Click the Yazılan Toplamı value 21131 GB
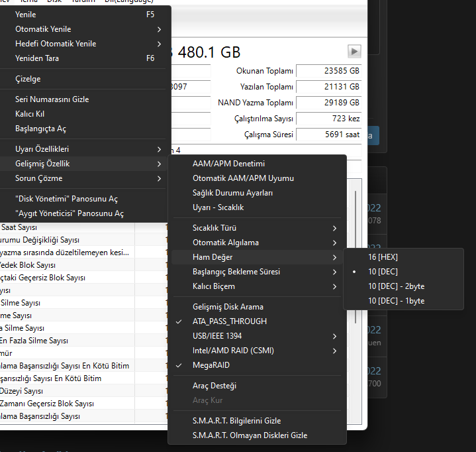This screenshot has height=452, width=476. pyautogui.click(x=329, y=87)
